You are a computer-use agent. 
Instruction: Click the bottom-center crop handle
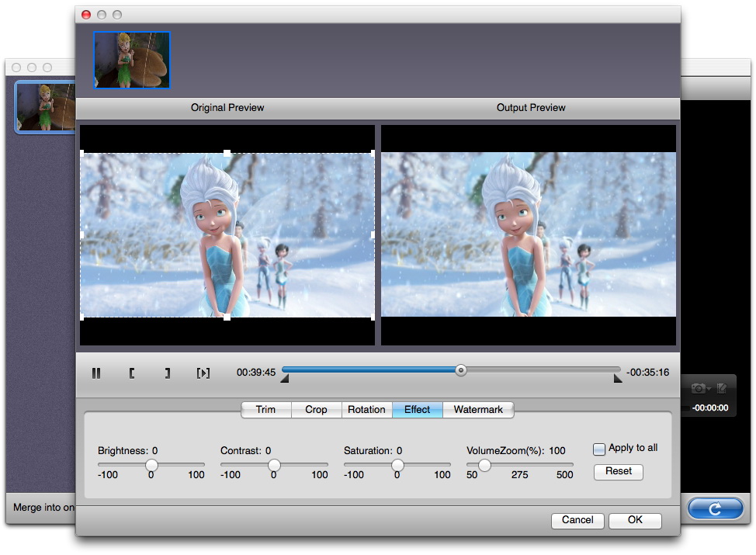[227, 317]
